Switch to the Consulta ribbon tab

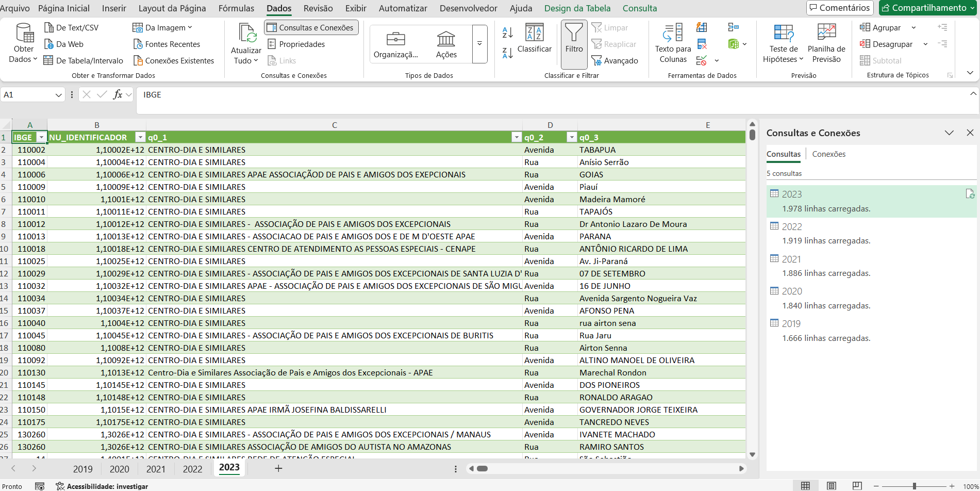click(640, 8)
